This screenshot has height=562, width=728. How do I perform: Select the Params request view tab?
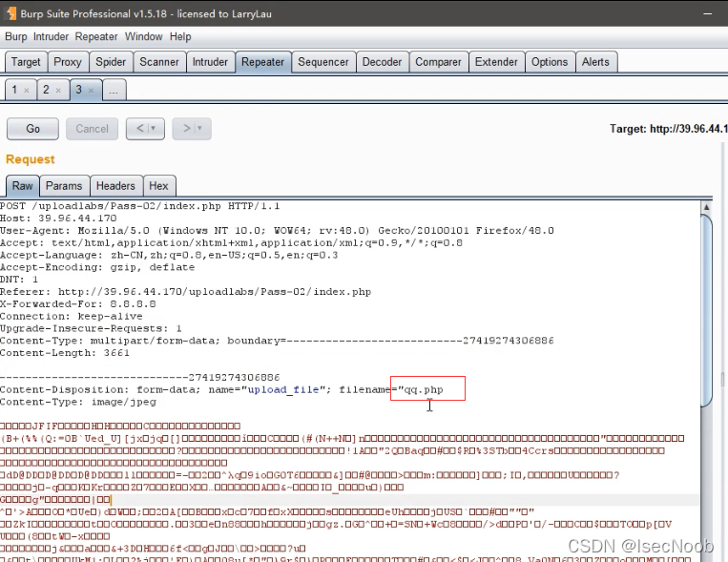coord(64,186)
